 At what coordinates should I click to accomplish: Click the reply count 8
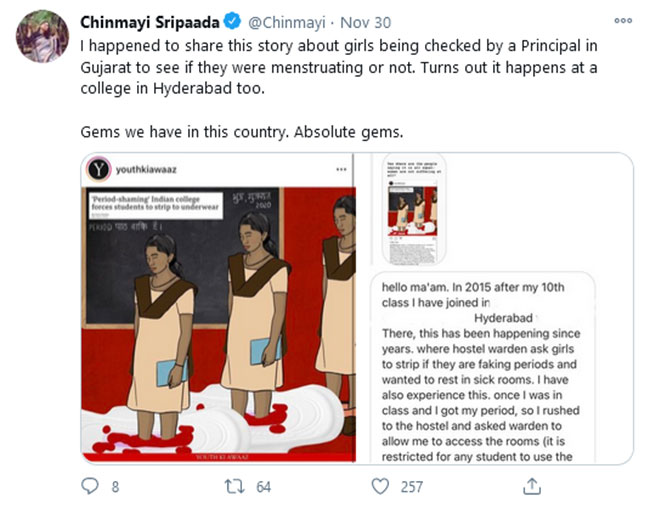click(116, 488)
